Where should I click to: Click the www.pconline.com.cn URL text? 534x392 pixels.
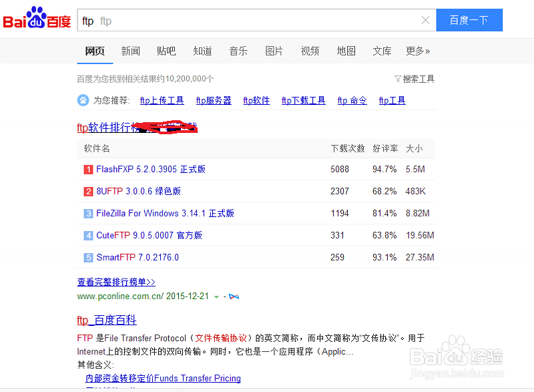point(120,297)
